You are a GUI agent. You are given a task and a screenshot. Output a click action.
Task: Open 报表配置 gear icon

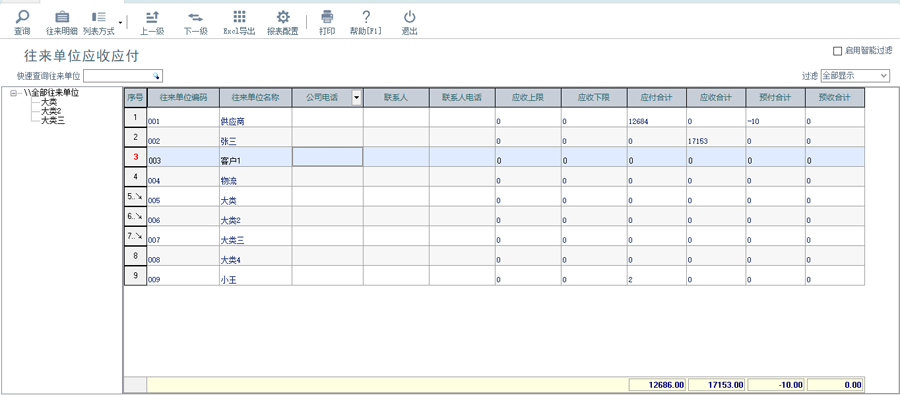pyautogui.click(x=283, y=17)
